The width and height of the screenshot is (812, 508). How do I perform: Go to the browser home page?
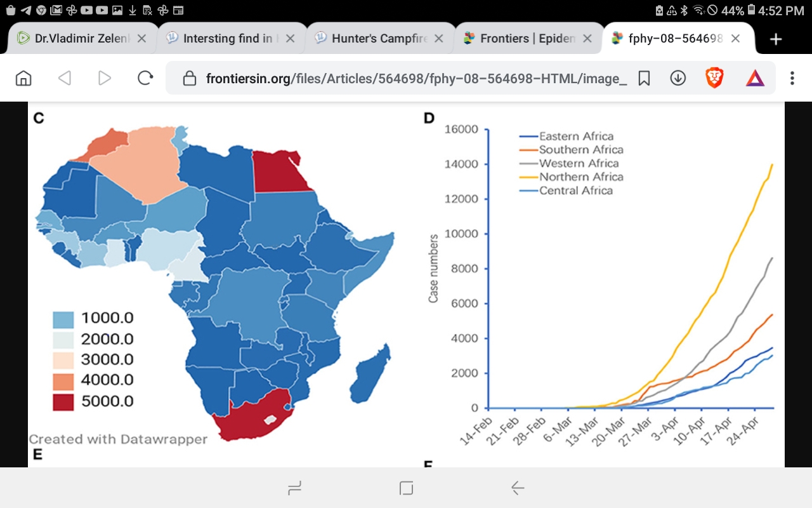pyautogui.click(x=23, y=78)
